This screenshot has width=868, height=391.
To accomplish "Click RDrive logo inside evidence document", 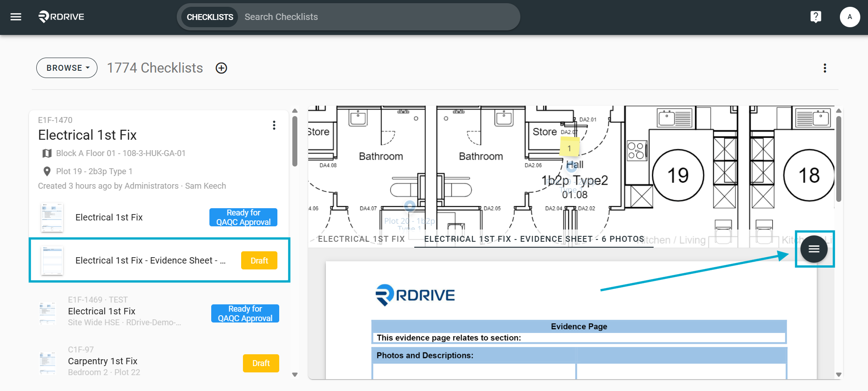I will click(x=415, y=295).
